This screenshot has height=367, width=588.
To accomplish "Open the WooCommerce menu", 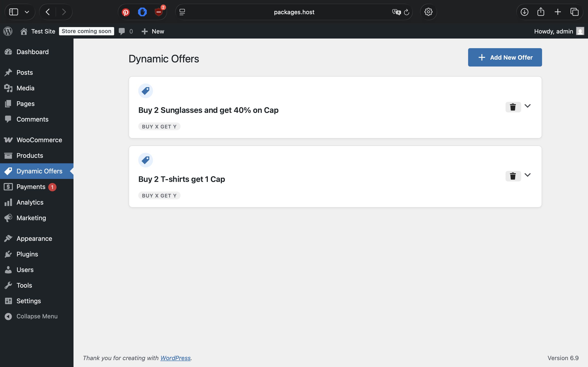I will click(x=39, y=140).
